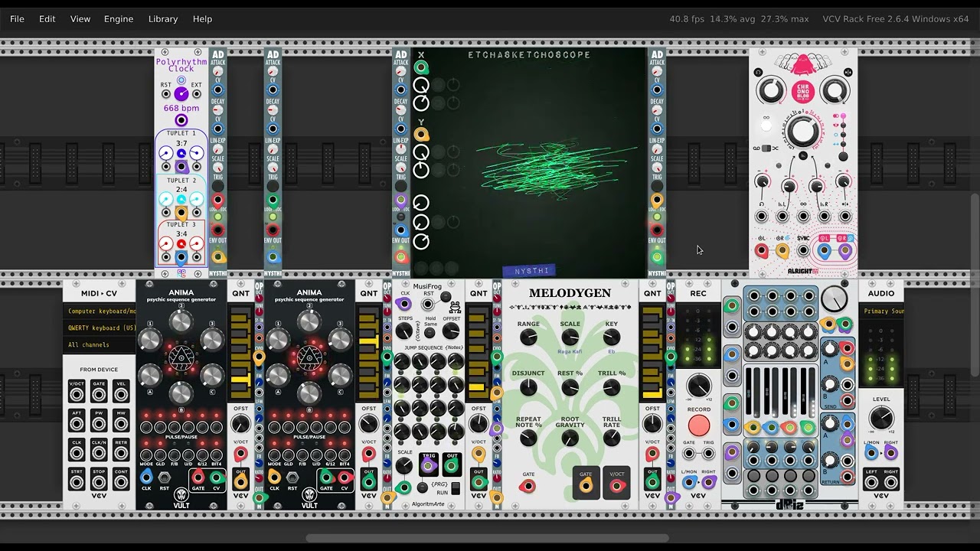This screenshot has width=980, height=551.
Task: Open the File menu
Action: tap(17, 18)
